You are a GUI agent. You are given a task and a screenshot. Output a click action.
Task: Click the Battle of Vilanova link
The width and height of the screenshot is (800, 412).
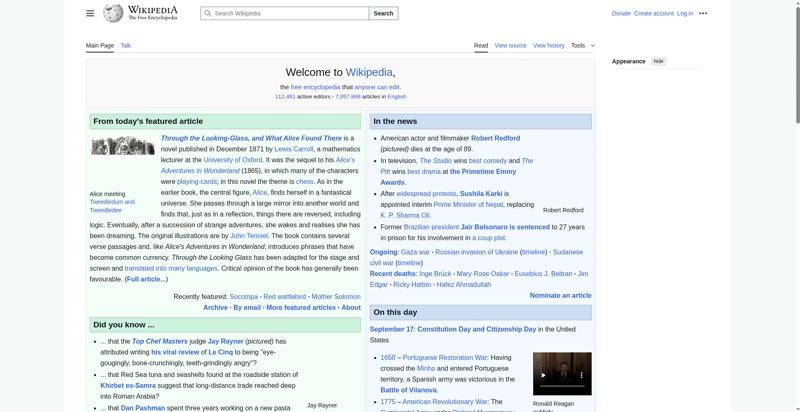point(409,390)
